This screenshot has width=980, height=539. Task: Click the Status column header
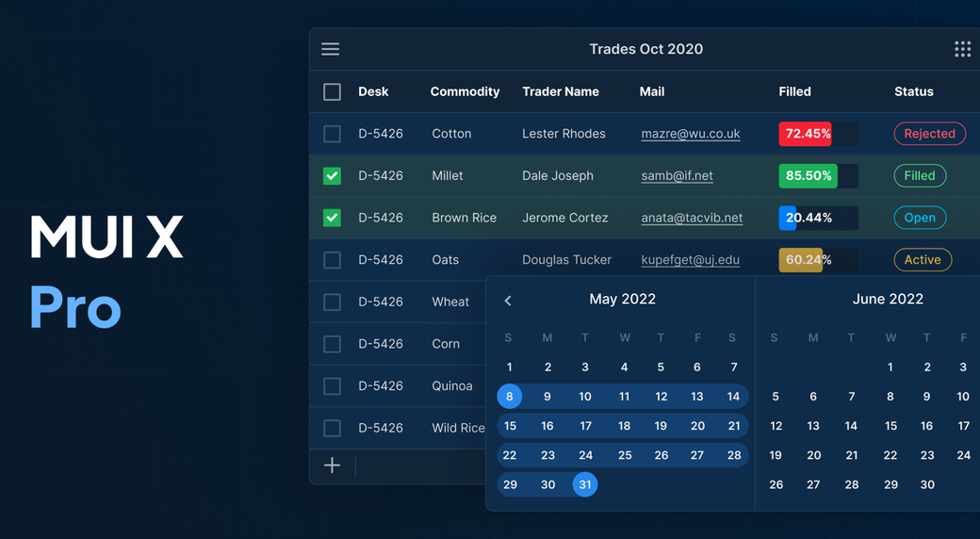pos(913,91)
